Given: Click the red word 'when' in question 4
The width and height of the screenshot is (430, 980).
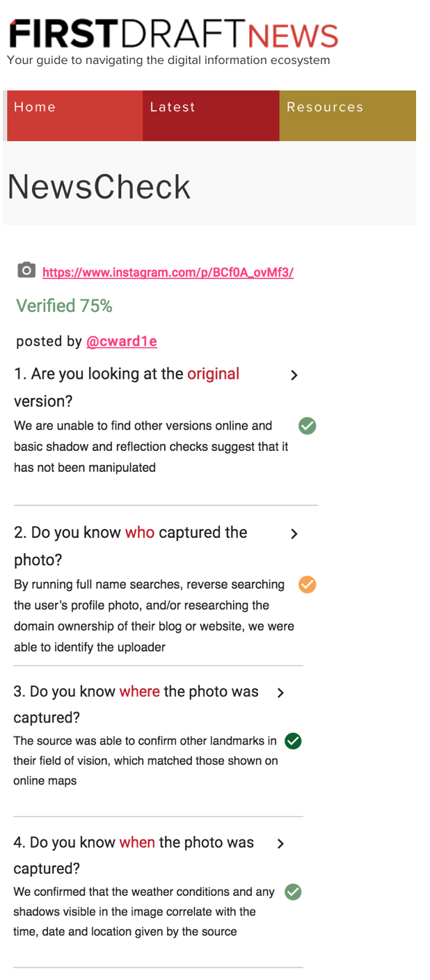Looking at the screenshot, I should tap(137, 843).
